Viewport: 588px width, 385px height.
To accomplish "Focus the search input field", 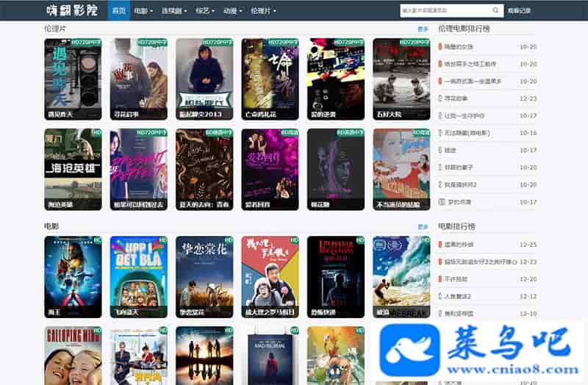I will click(x=445, y=11).
